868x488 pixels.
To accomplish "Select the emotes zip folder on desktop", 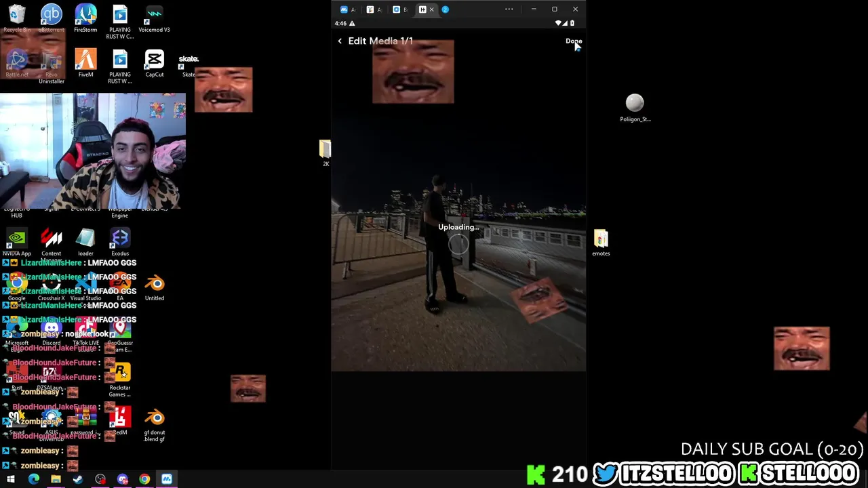I will coord(601,243).
